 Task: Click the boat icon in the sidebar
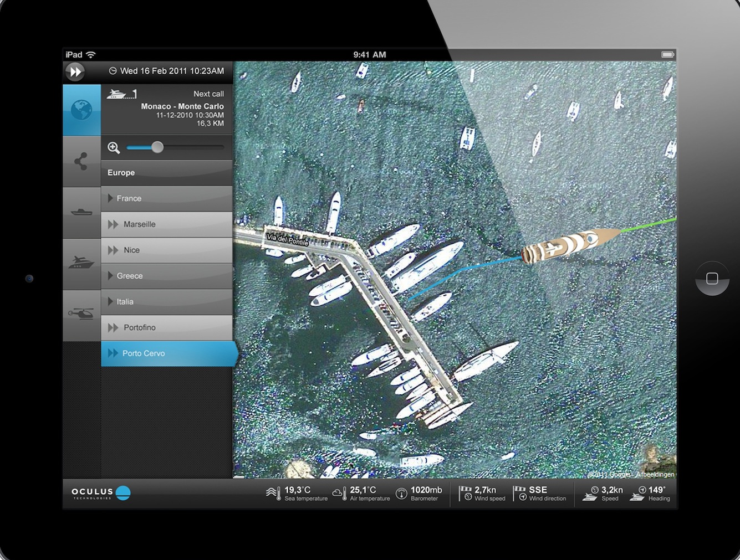[x=81, y=212]
